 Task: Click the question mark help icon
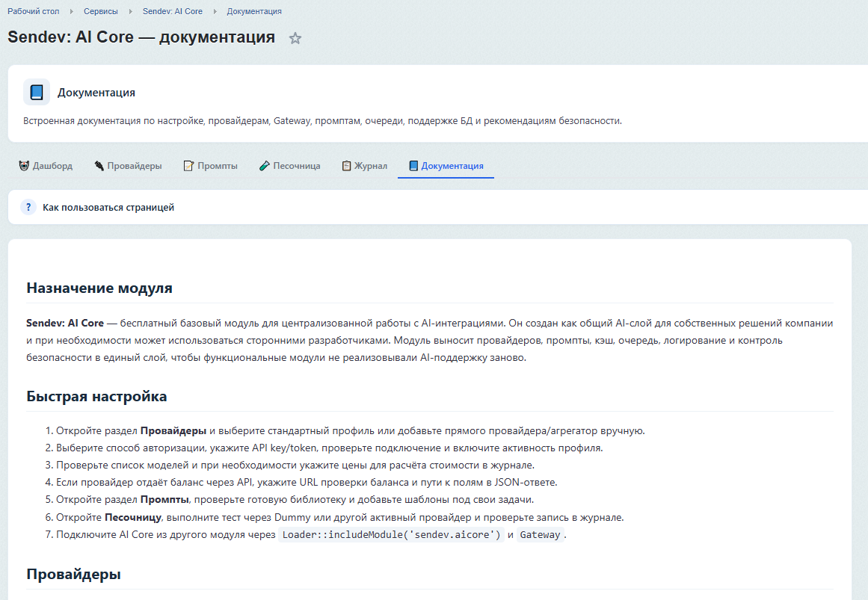(x=28, y=207)
